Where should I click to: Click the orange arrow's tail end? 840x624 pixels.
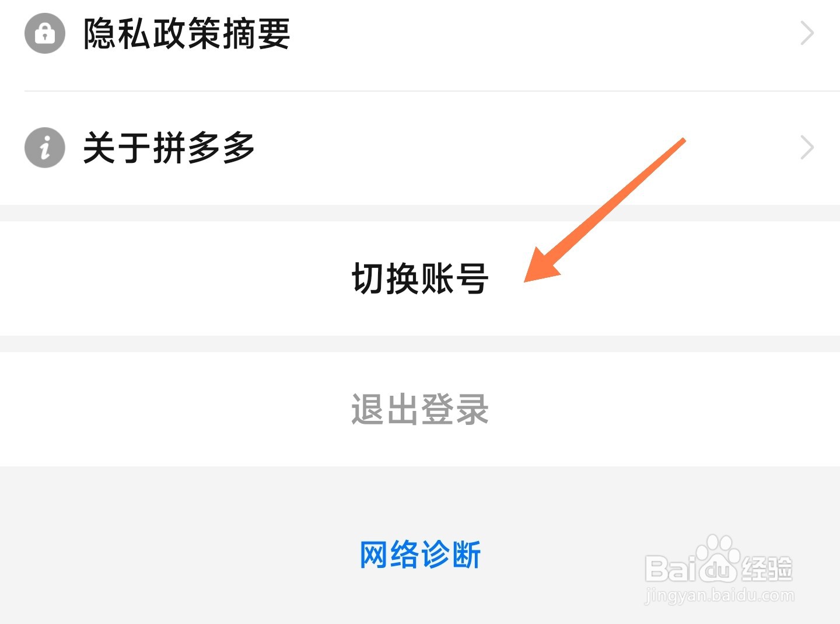(x=681, y=141)
